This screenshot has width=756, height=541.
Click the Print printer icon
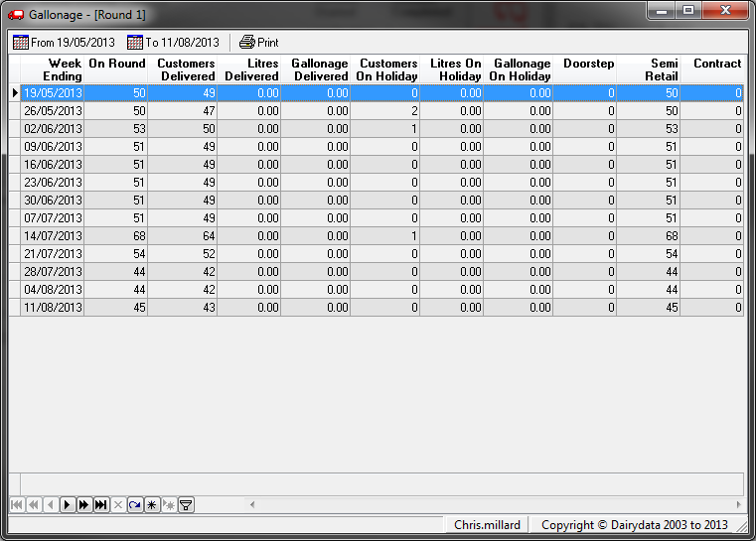pyautogui.click(x=247, y=43)
